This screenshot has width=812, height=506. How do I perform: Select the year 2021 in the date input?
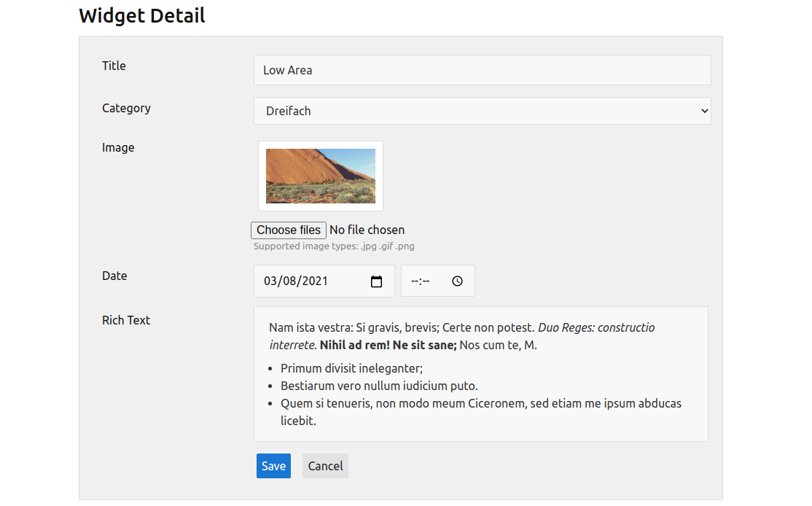pos(315,281)
